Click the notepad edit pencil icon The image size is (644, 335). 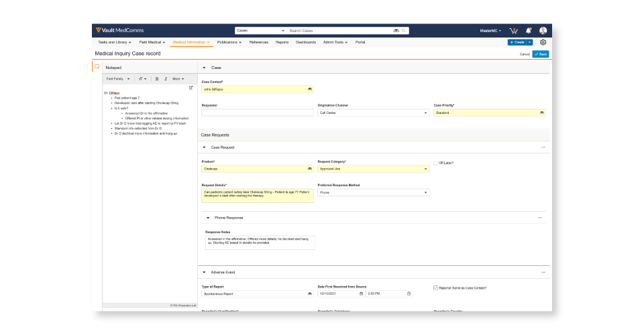click(x=191, y=88)
